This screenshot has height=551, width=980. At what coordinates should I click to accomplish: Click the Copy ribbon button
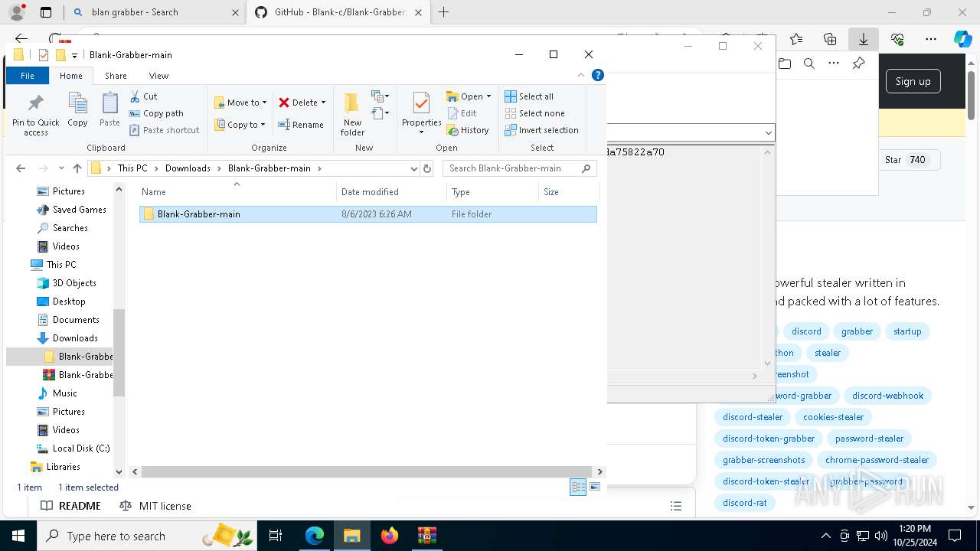(x=77, y=110)
